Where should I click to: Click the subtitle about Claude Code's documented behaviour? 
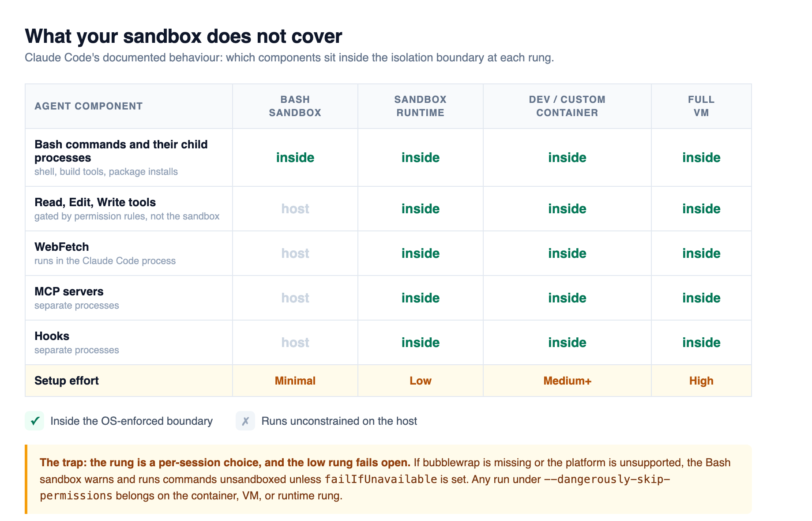pyautogui.click(x=289, y=58)
